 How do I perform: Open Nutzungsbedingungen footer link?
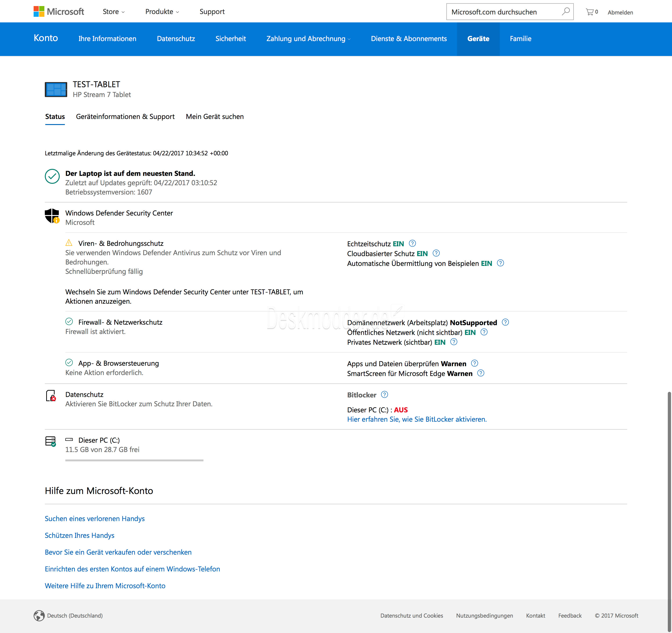coord(484,616)
